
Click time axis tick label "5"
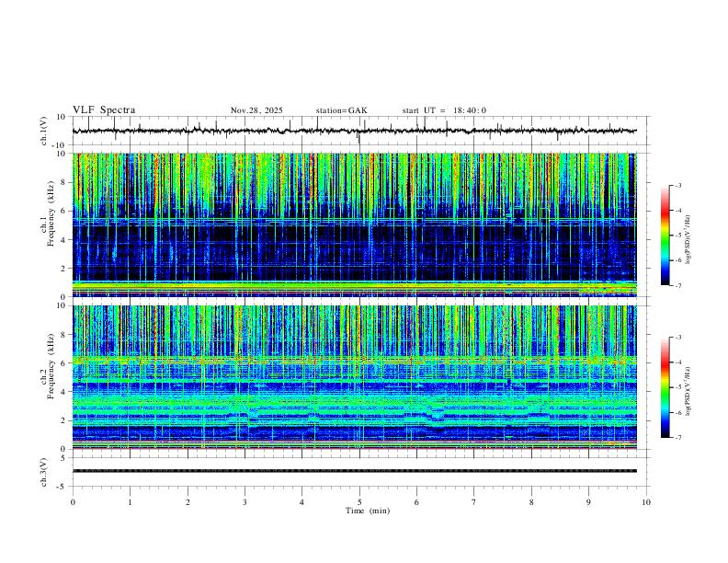359,502
